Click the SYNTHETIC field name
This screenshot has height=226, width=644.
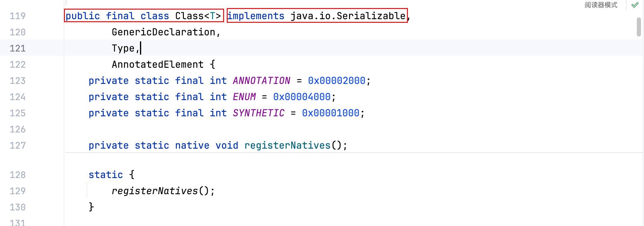click(x=258, y=113)
